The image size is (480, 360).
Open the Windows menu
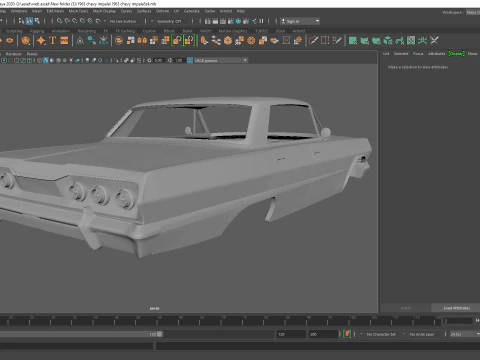(19, 11)
